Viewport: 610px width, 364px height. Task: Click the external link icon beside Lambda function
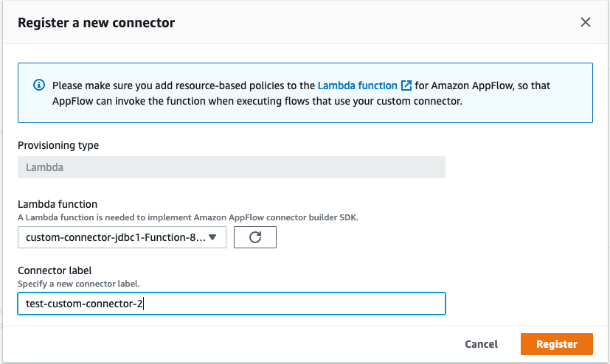(406, 85)
